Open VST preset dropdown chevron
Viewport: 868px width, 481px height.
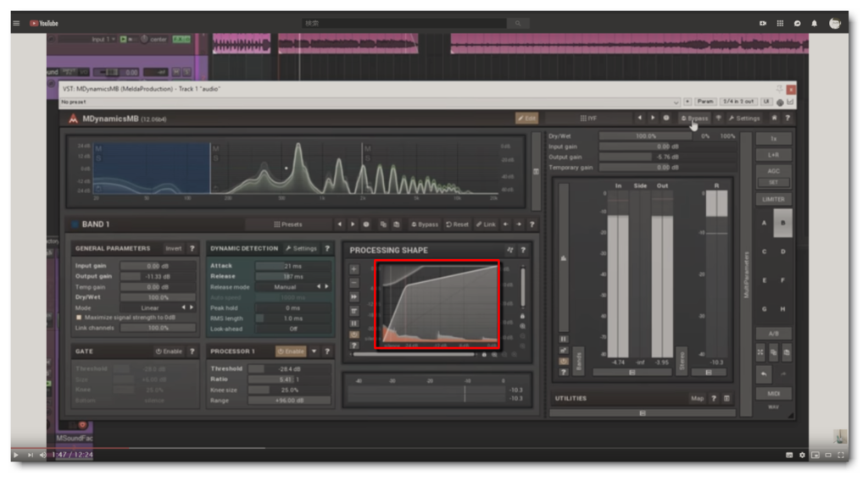click(676, 102)
